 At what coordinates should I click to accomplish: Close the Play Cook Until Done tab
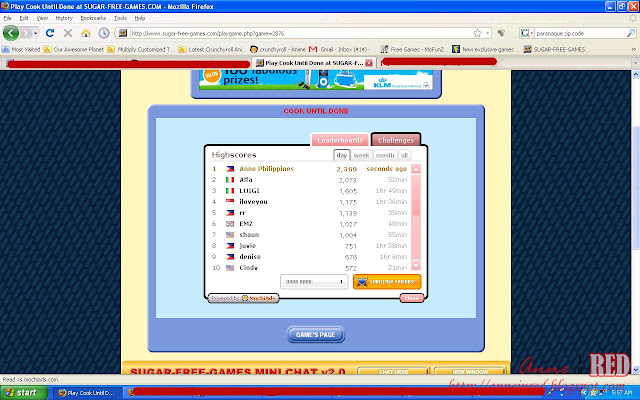click(369, 63)
